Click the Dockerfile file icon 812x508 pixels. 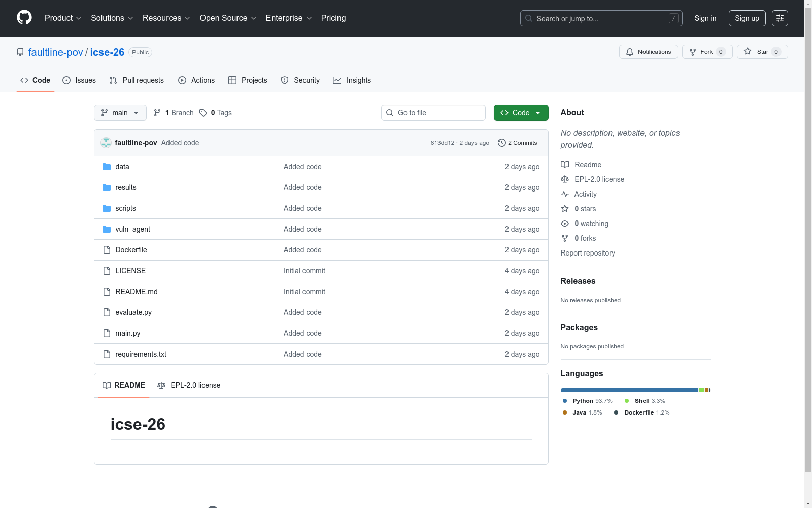[x=107, y=250]
